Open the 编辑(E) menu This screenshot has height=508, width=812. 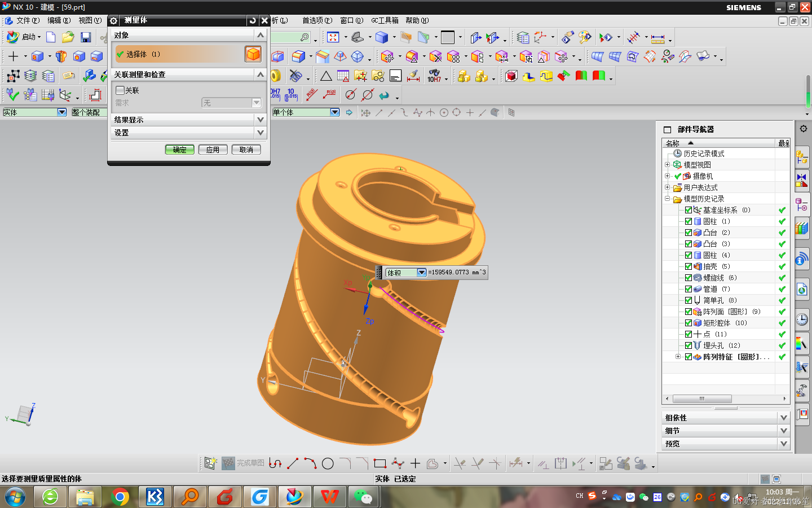click(x=59, y=20)
